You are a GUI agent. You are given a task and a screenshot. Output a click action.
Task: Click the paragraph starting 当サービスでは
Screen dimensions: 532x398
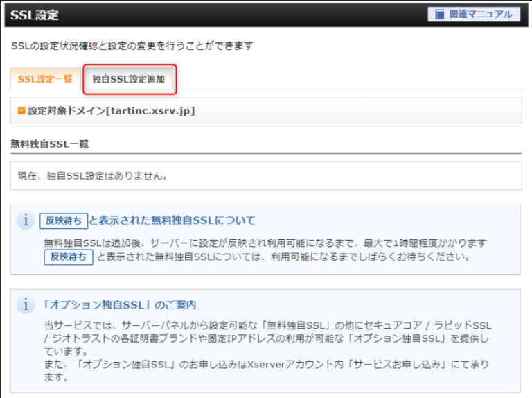click(x=267, y=338)
